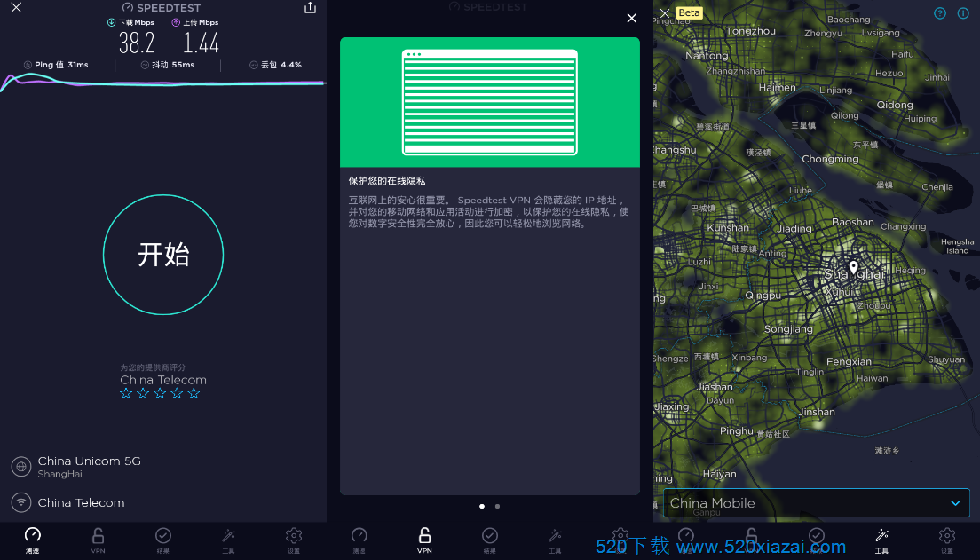Tap the Kunshan label on map
This screenshot has height=560, width=980.
[728, 227]
